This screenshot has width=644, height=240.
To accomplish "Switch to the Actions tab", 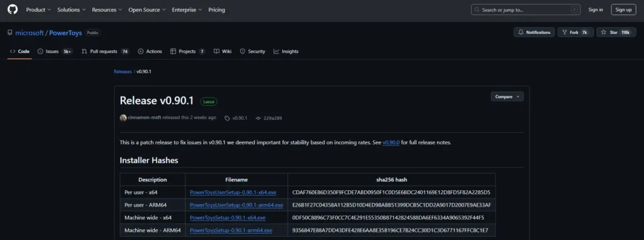I will point(150,52).
